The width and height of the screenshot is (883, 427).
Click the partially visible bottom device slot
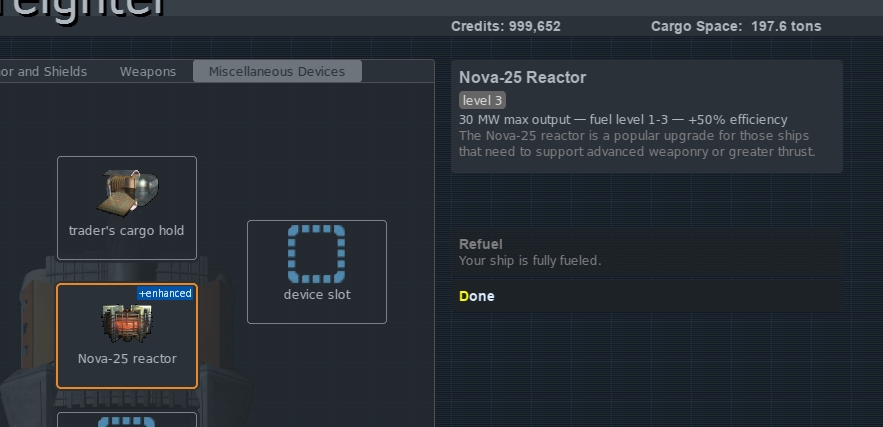click(127, 420)
